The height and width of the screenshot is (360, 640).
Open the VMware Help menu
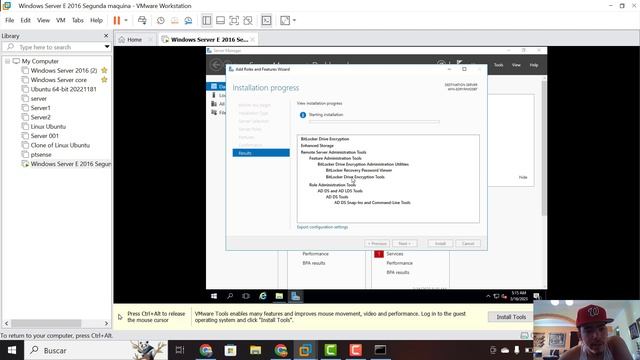[x=96, y=20]
